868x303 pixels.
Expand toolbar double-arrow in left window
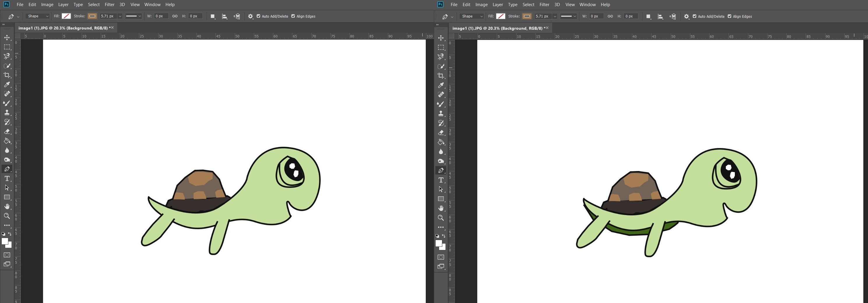(3, 24)
